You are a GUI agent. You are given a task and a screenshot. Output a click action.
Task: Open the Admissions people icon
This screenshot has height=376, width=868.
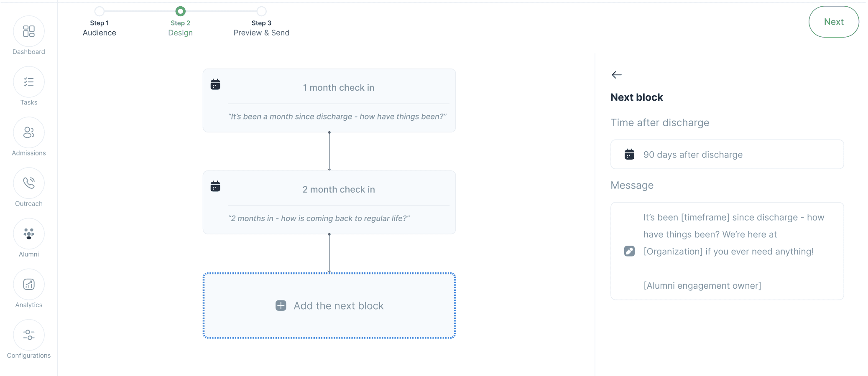[x=29, y=132]
